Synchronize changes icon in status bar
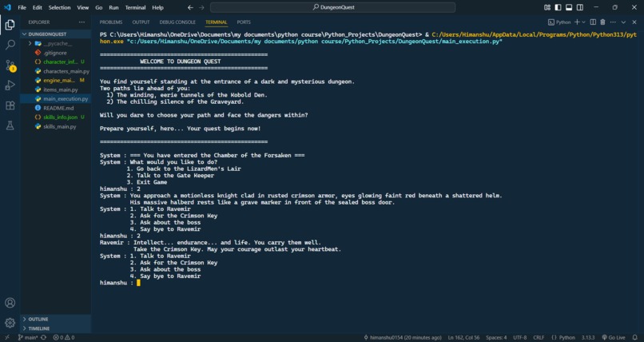The image size is (644, 342). (x=43, y=337)
